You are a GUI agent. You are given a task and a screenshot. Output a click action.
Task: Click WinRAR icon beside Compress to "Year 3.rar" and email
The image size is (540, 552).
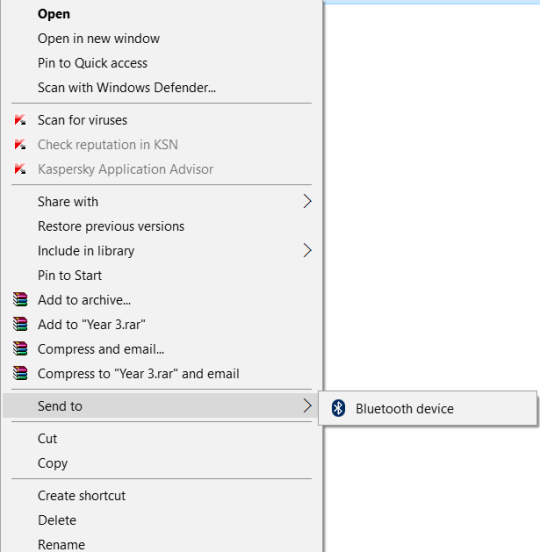pos(20,373)
